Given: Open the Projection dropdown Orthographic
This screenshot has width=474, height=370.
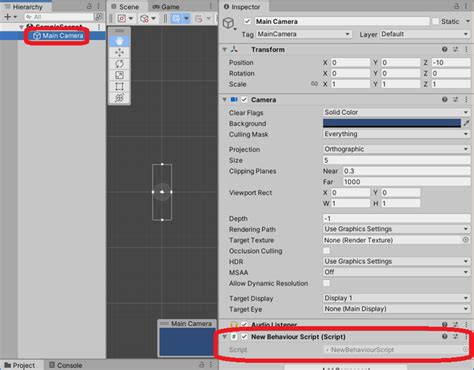Looking at the screenshot, I should 397,149.
